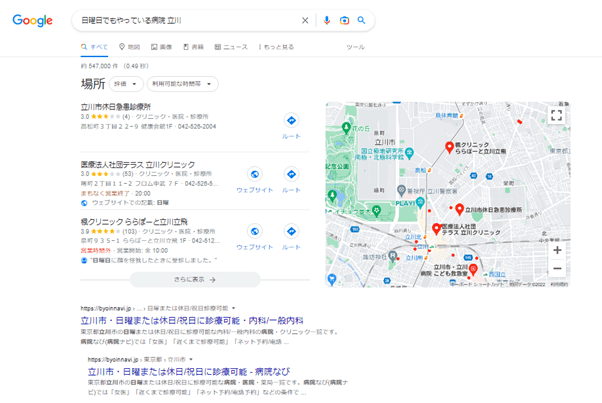
Task: Open 医療法人社団テラス 立川クリニック listing
Action: [138, 164]
